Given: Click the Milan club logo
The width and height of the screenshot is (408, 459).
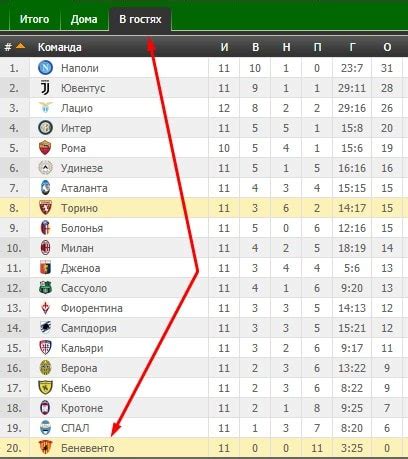Looking at the screenshot, I should [45, 248].
